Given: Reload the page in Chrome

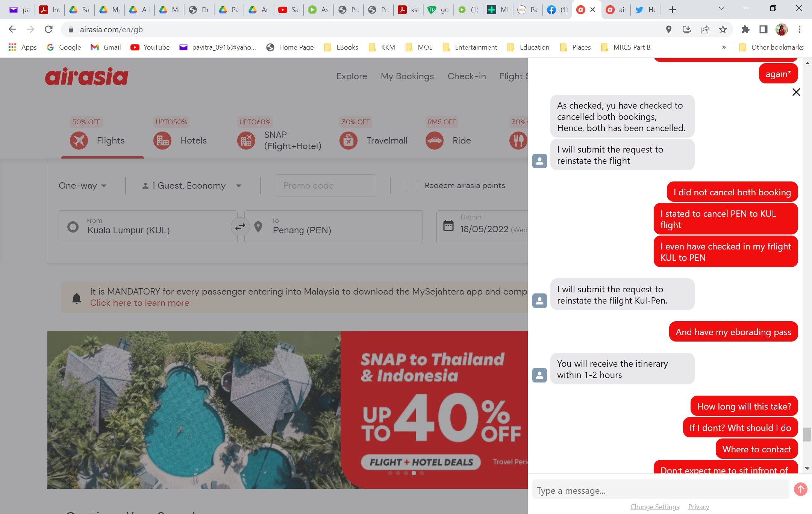Looking at the screenshot, I should point(48,29).
